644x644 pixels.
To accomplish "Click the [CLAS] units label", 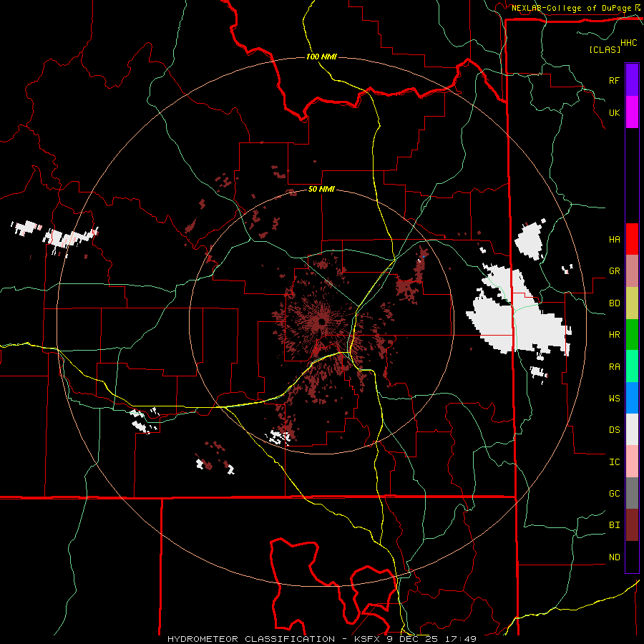I will (x=605, y=49).
